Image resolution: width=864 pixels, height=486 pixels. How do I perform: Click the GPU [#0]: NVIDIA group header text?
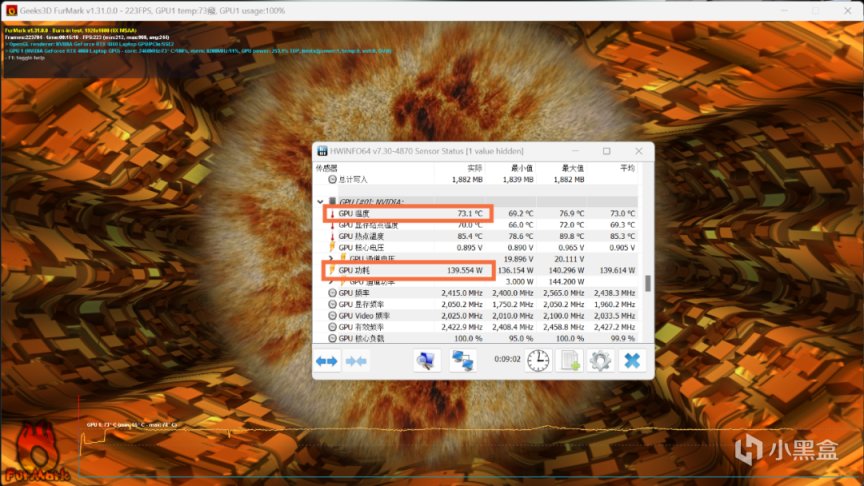click(371, 202)
